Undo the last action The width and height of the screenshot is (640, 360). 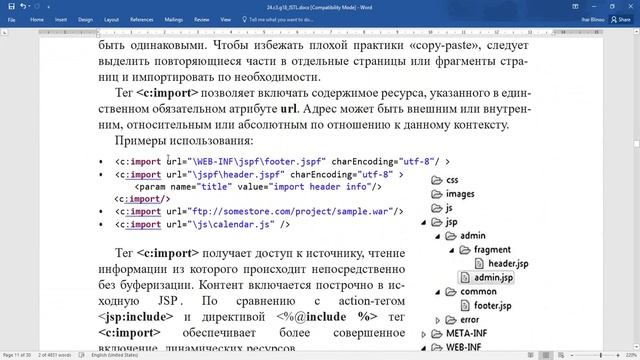tap(23, 7)
